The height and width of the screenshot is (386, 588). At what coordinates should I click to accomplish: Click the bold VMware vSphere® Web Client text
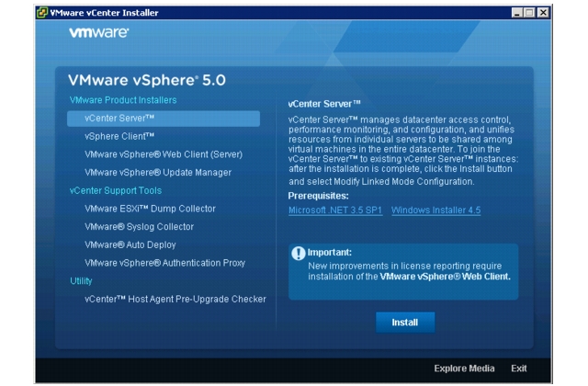pyautogui.click(x=445, y=277)
